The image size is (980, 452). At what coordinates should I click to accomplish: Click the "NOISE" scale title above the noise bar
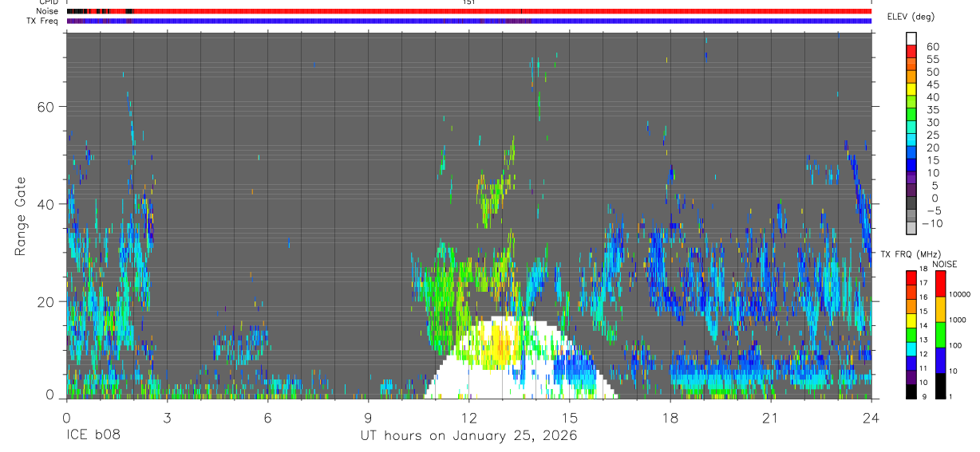click(x=944, y=264)
